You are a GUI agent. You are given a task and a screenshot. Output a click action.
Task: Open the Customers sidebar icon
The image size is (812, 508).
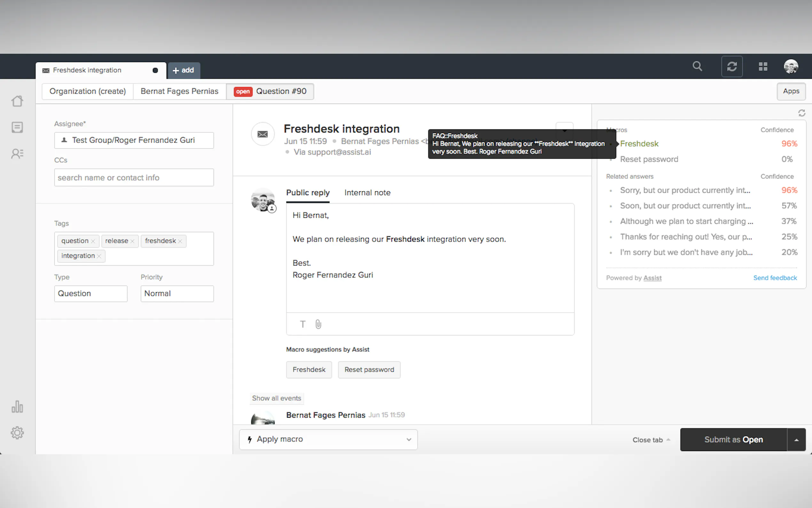(17, 154)
